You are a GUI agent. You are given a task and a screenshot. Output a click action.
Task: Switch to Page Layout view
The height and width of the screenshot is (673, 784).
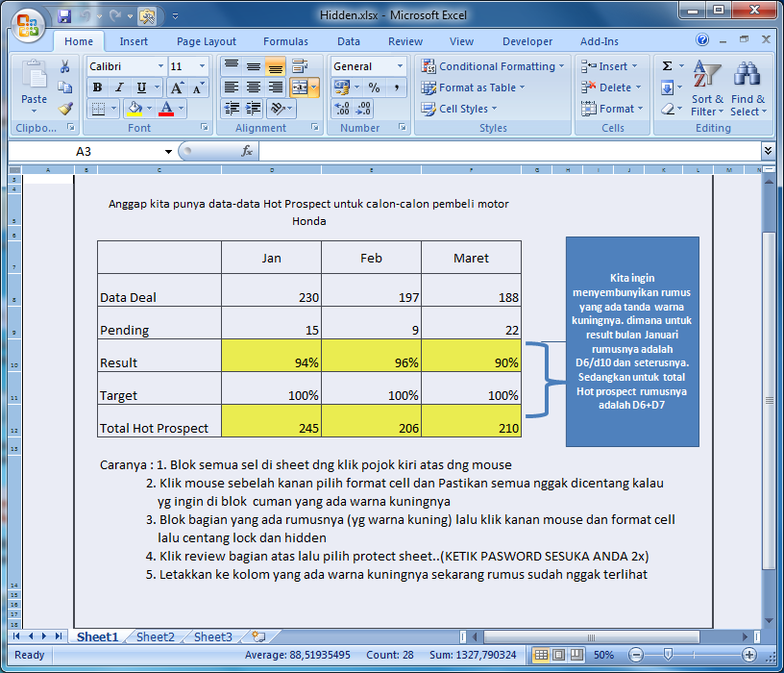559,655
